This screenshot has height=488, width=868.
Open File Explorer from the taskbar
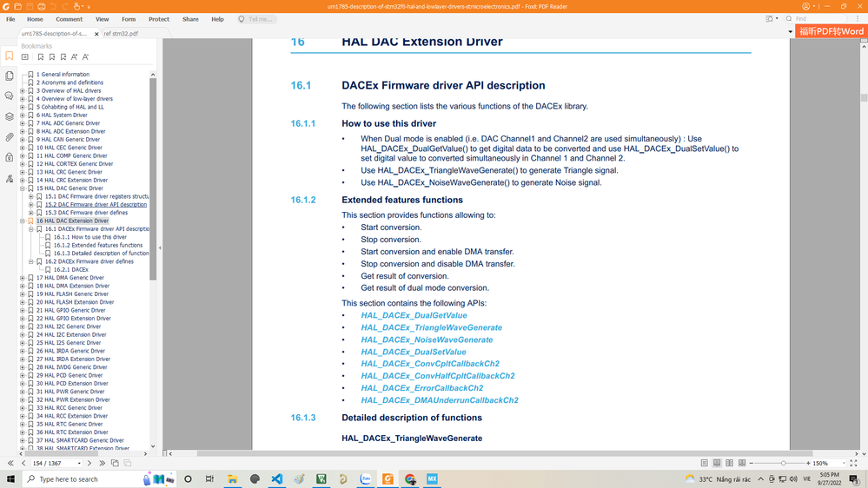pyautogui.click(x=233, y=478)
